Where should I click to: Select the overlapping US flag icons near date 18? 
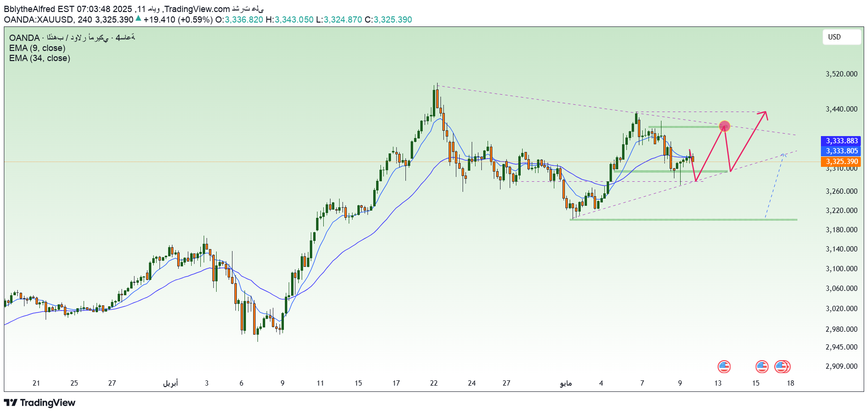[x=782, y=367]
